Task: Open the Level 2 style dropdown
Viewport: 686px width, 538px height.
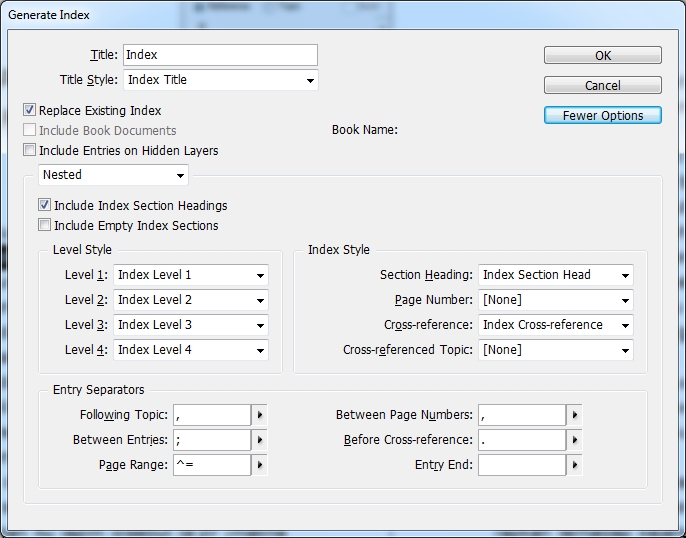Action: [x=191, y=300]
